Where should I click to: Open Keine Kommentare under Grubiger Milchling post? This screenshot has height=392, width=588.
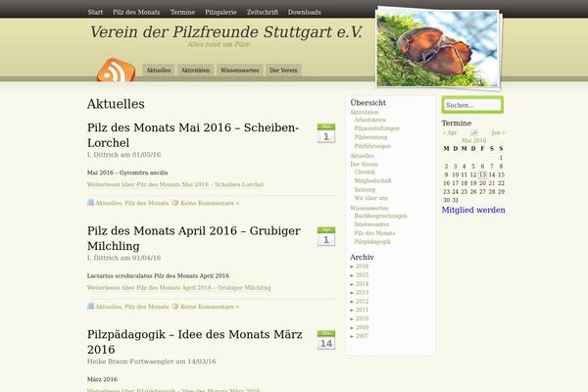coord(210,307)
